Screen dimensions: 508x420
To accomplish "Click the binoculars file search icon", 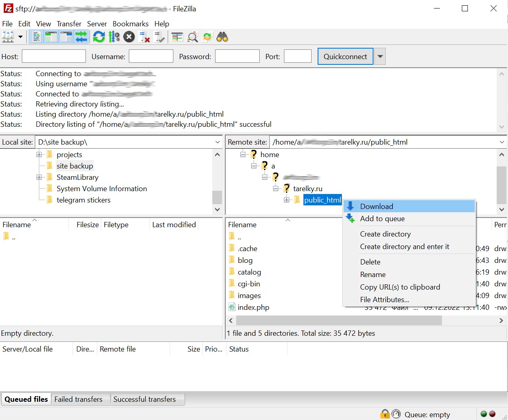I will point(222,37).
